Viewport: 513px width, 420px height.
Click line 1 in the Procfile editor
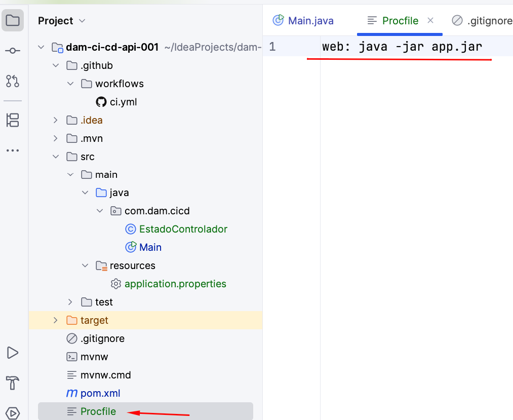pos(402,47)
